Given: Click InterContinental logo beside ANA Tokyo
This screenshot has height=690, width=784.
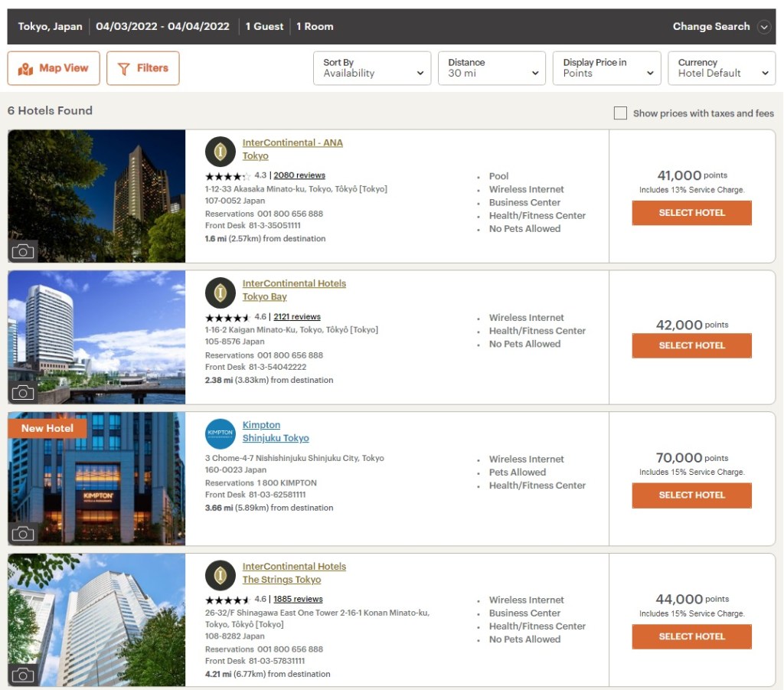Looking at the screenshot, I should [220, 152].
